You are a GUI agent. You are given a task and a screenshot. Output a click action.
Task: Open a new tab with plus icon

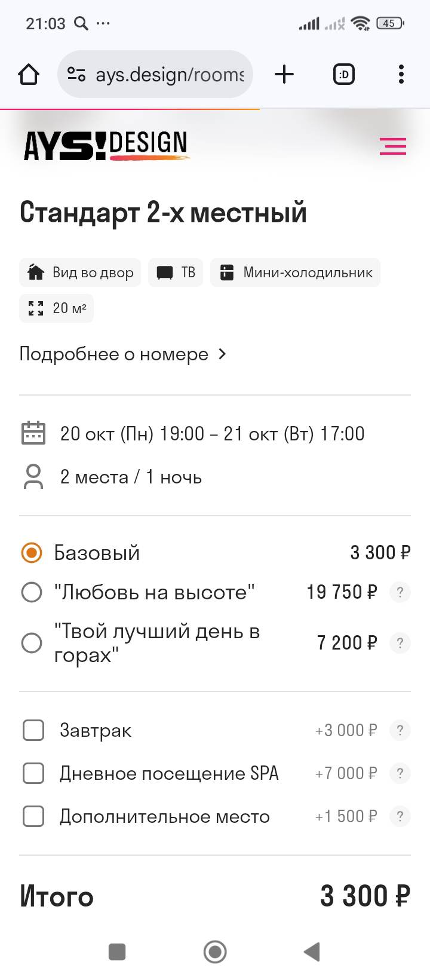[x=284, y=75]
